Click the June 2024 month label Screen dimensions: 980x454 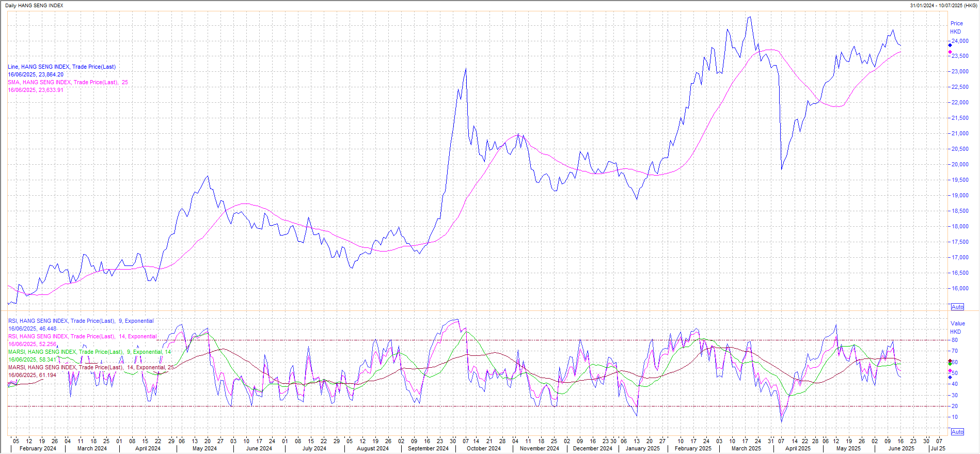(x=259, y=448)
